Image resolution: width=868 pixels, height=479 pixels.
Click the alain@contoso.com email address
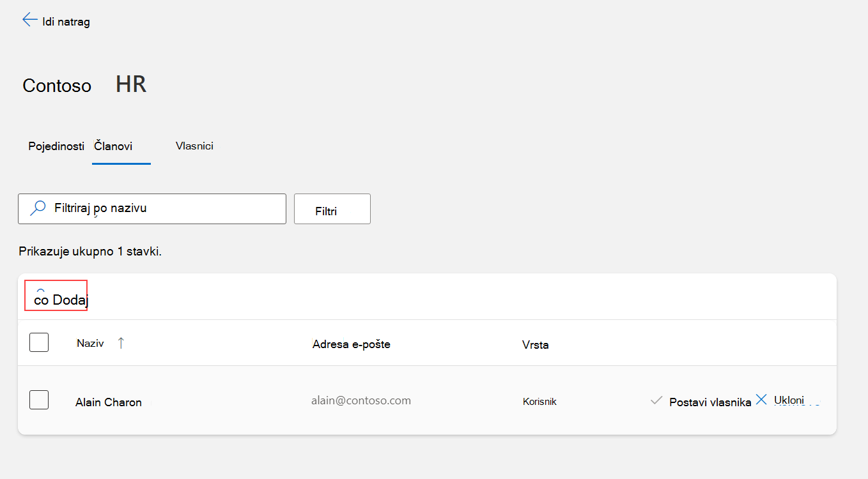(361, 401)
